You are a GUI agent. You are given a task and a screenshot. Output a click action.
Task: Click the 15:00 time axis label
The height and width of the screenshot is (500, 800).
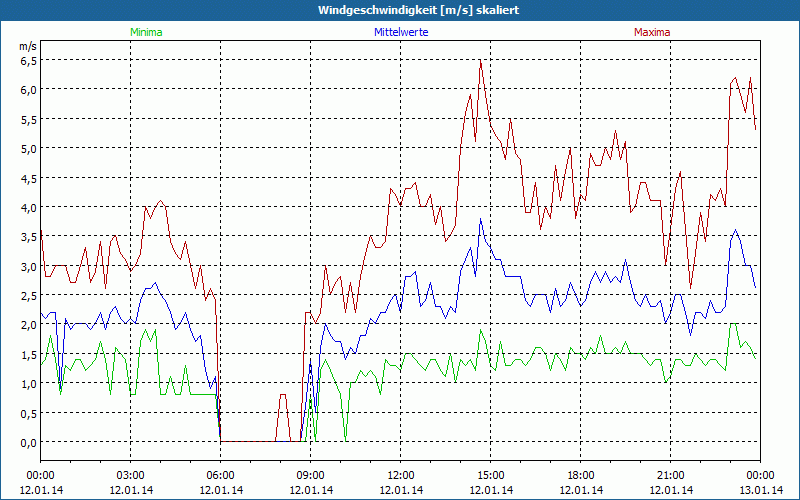pyautogui.click(x=491, y=476)
